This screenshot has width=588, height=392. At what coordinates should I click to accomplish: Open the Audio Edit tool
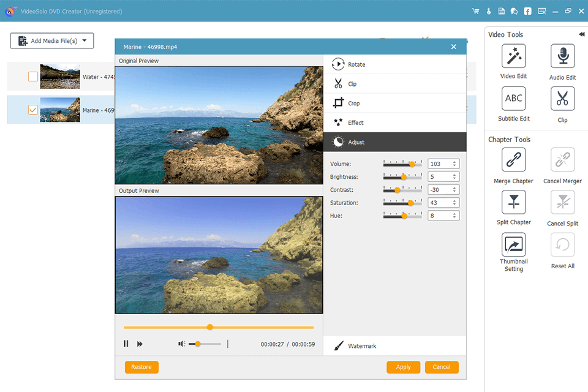point(562,56)
